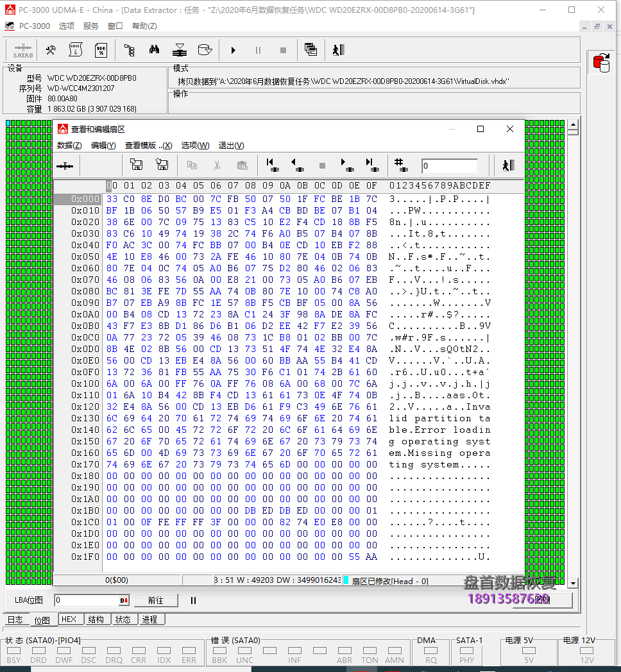Open the 选项 menu in main menu bar
Viewport: 621px width, 672px height.
click(x=67, y=26)
